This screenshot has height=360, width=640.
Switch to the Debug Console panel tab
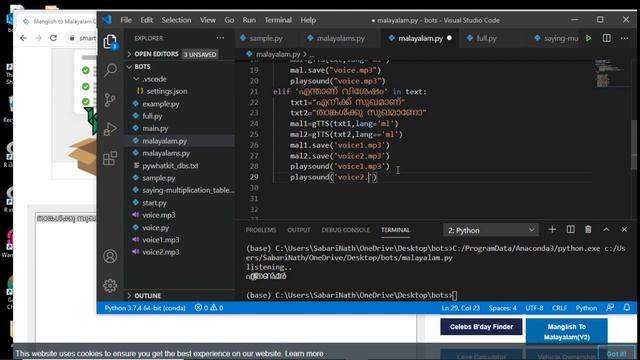(345, 230)
